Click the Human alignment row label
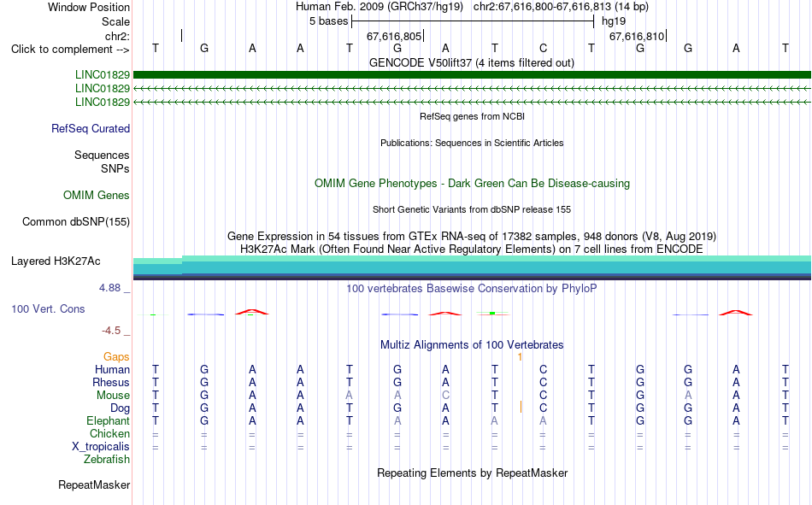The height and width of the screenshot is (505, 812). pos(112,370)
